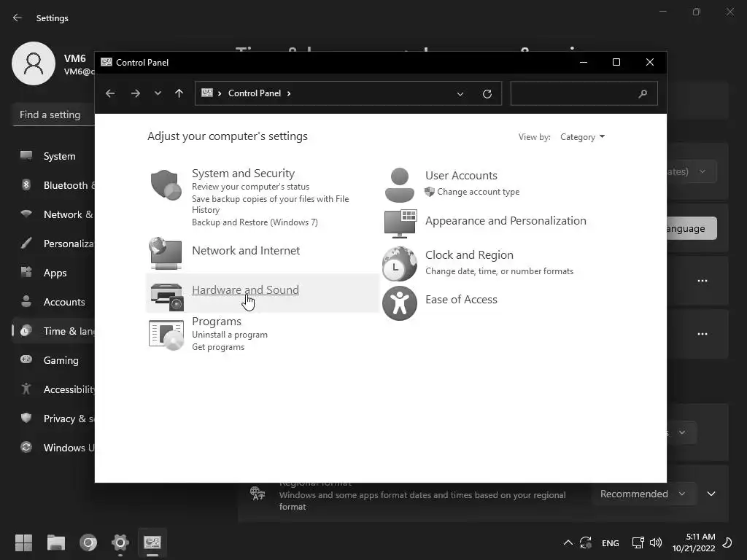Screen dimensions: 747x560
Task: Select Windows Update in Settings sidebar
Action: pyautogui.click(x=54, y=448)
